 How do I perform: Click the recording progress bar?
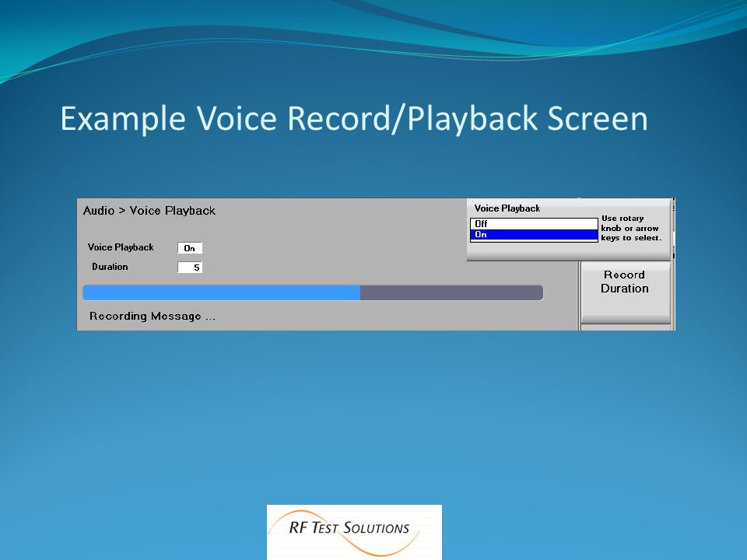313,293
